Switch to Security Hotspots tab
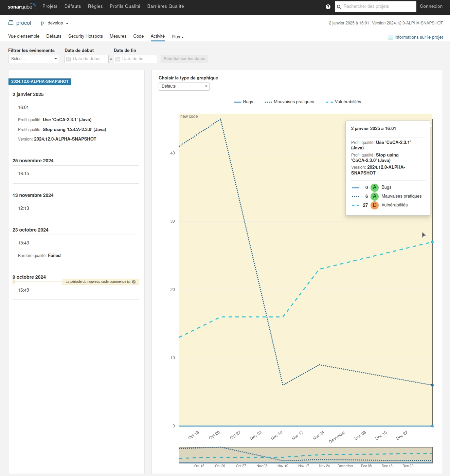 coord(86,36)
